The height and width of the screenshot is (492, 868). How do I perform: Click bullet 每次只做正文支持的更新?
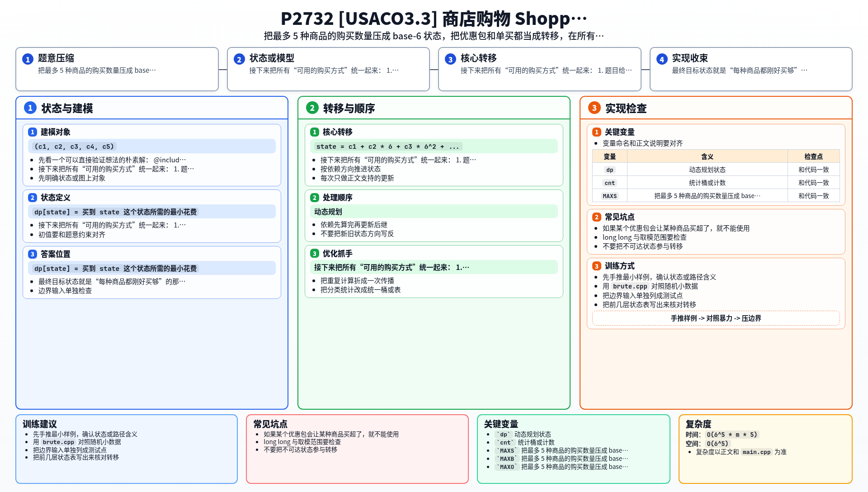coord(357,178)
